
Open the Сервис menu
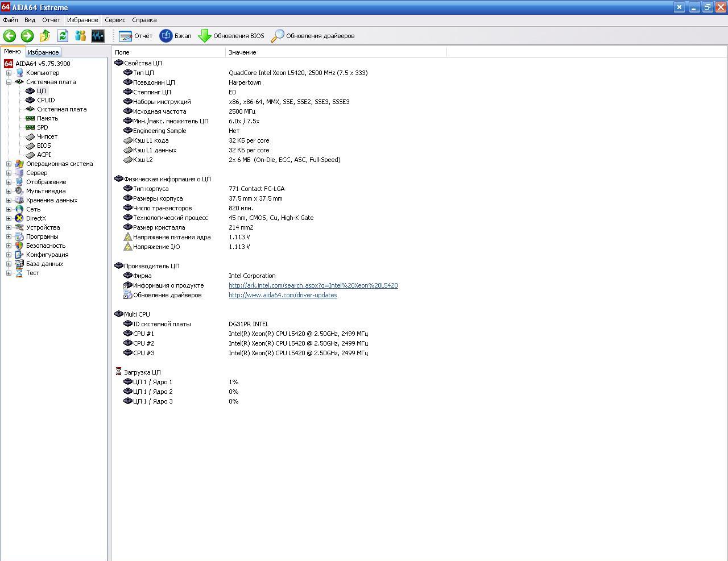point(115,20)
